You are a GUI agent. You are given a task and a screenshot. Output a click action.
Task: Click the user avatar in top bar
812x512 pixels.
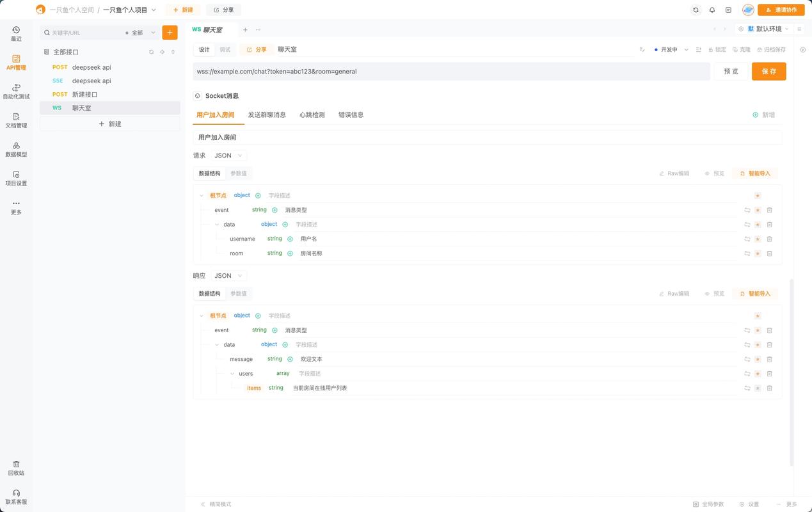coord(748,10)
